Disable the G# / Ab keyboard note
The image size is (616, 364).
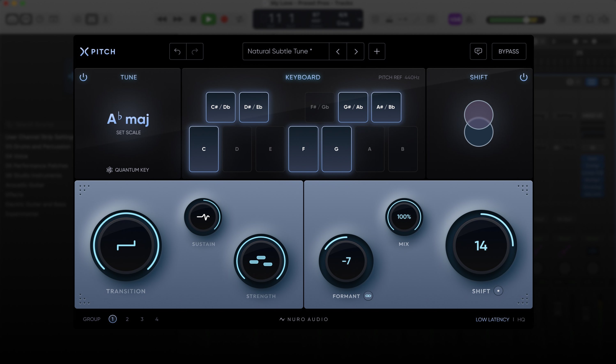click(x=353, y=107)
